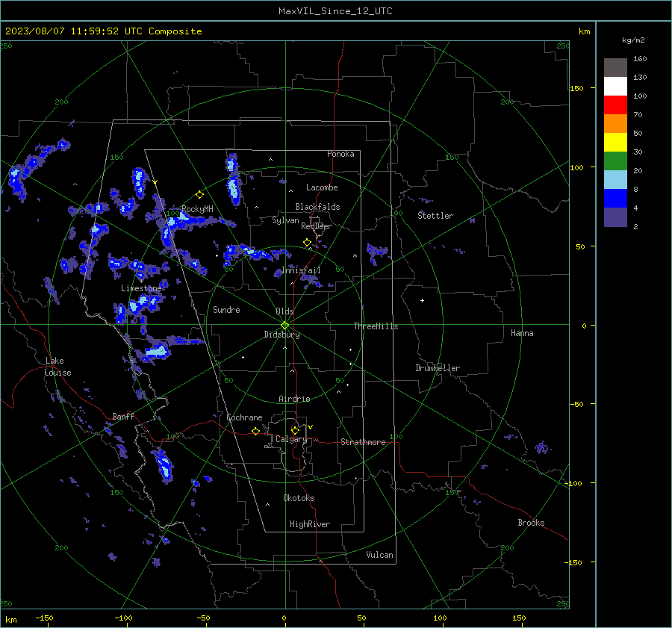Viewport: 672px width, 628px height.
Task: Click the yellow diamond marker below RedDeer
Action: pos(308,243)
